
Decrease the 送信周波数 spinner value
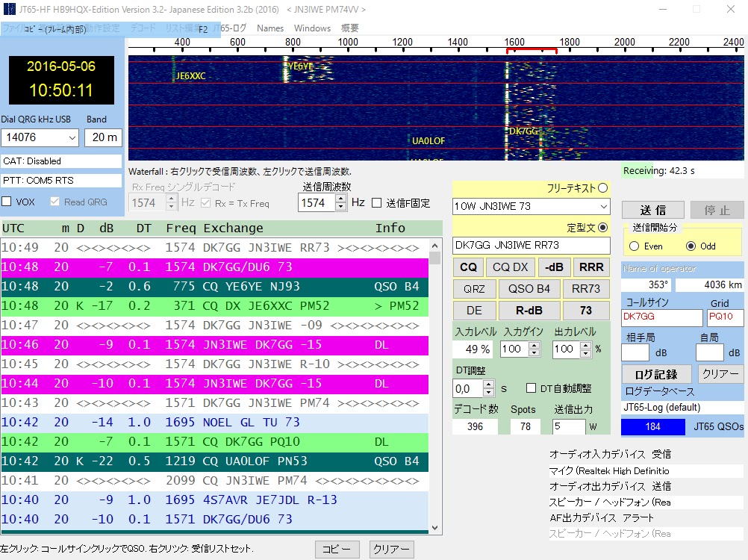[x=340, y=207]
